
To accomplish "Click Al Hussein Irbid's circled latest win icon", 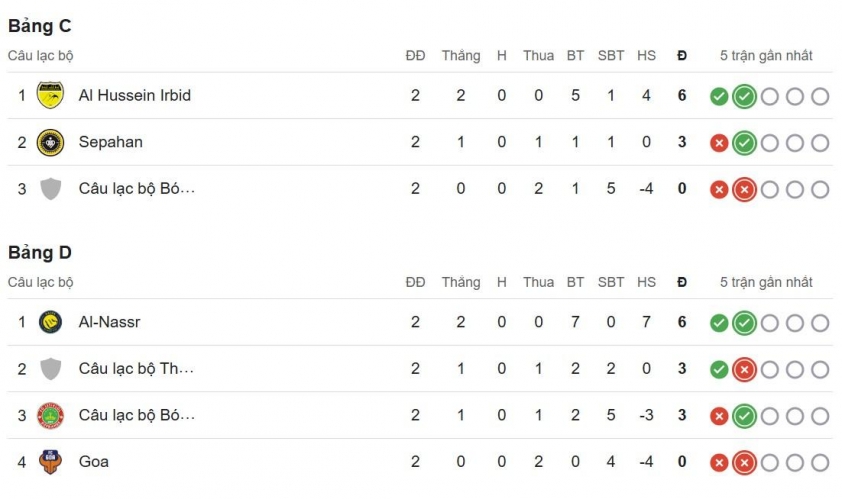I will click(x=744, y=97).
